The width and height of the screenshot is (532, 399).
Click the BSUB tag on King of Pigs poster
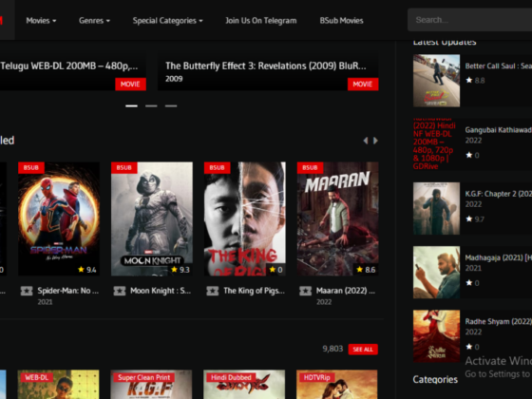[x=217, y=167]
